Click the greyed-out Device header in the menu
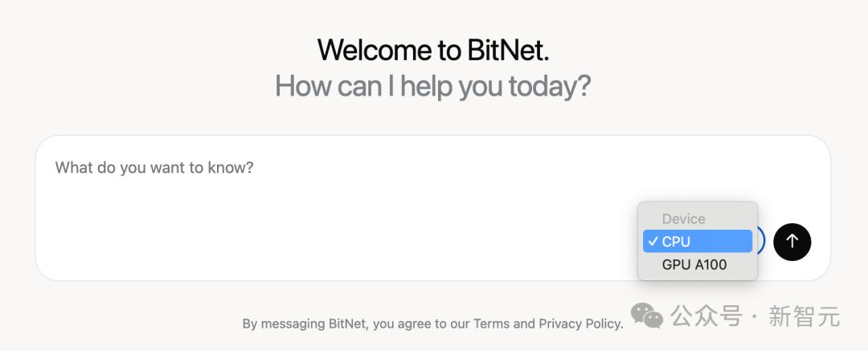 tap(684, 218)
